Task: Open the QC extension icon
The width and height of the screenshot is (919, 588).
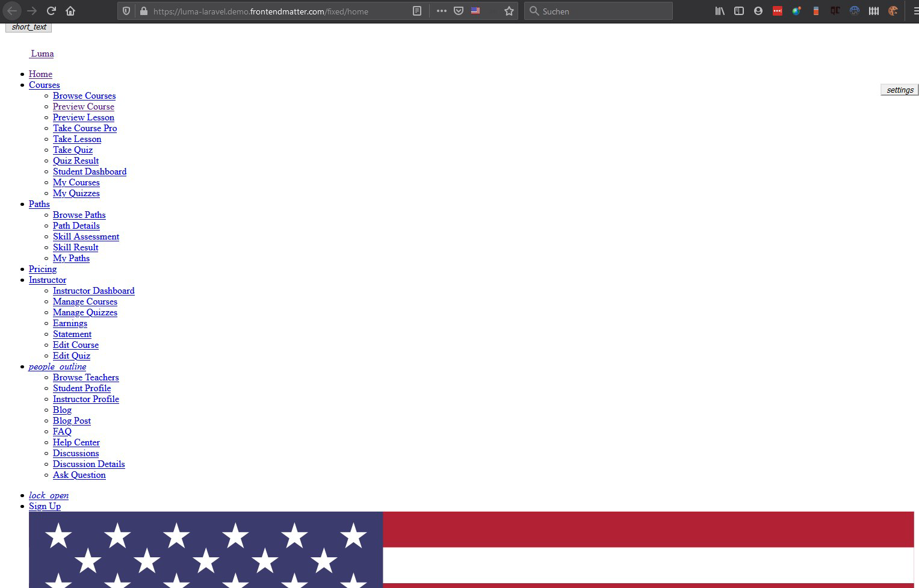Action: 835,11
